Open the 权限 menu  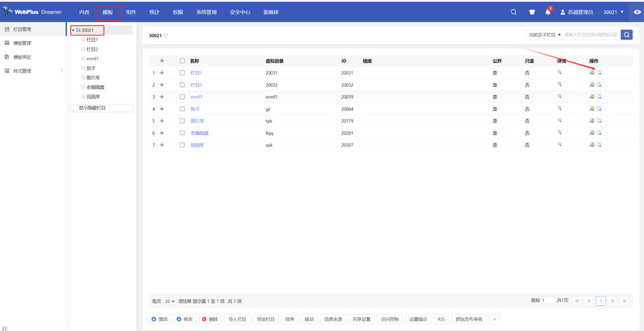(x=178, y=12)
